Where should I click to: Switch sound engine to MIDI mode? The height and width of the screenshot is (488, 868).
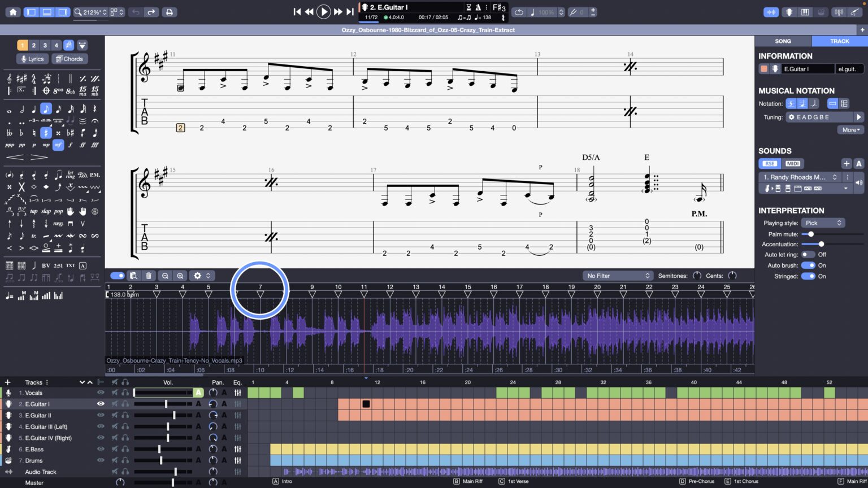(793, 163)
